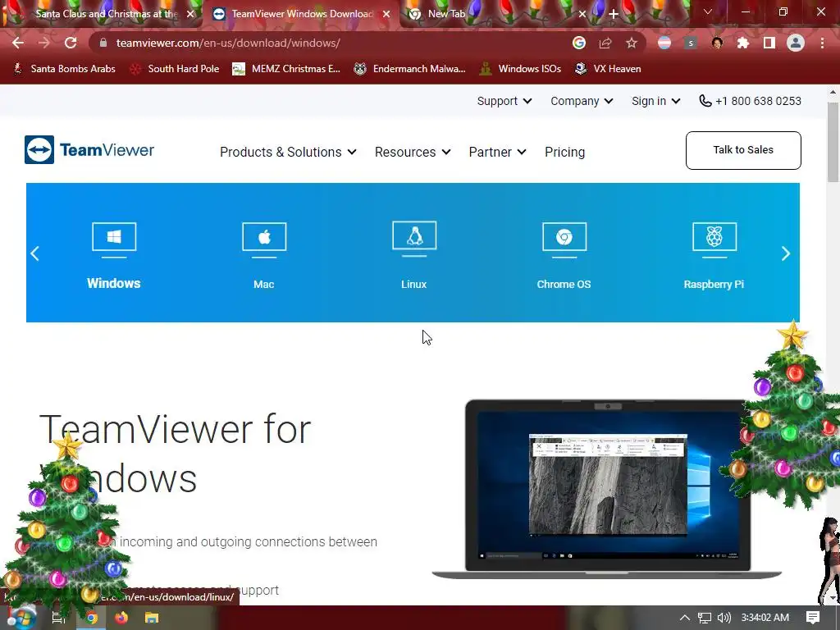Open Firefox from the taskbar
The image size is (840, 630).
click(x=121, y=618)
